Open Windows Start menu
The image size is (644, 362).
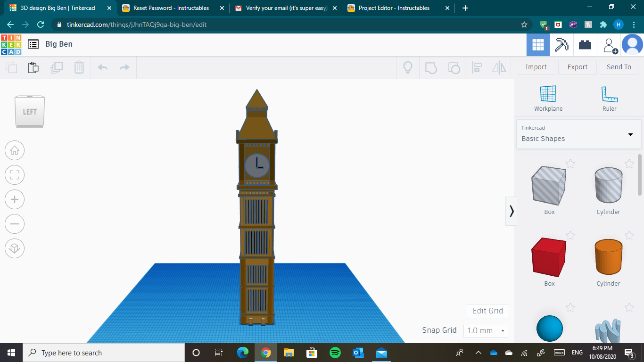11,353
